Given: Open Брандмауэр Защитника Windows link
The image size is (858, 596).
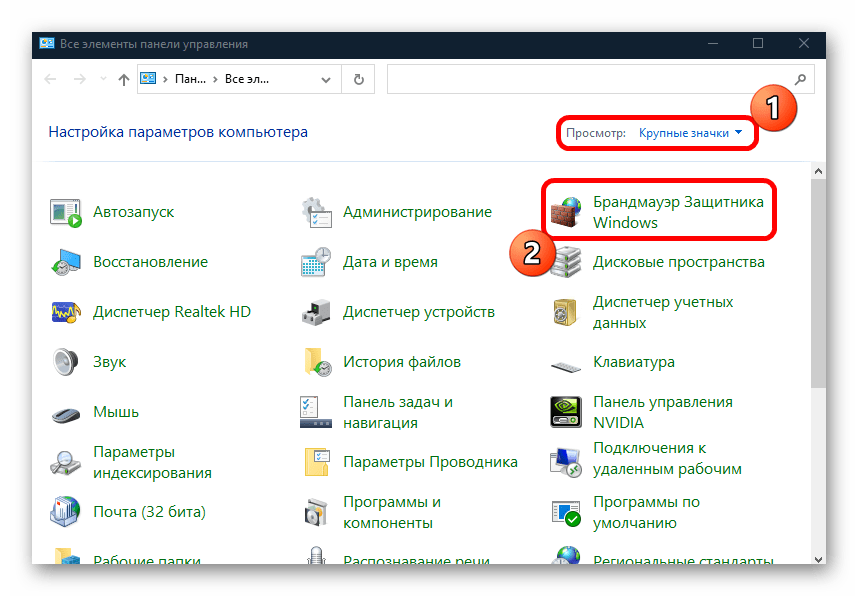Looking at the screenshot, I should [x=678, y=212].
